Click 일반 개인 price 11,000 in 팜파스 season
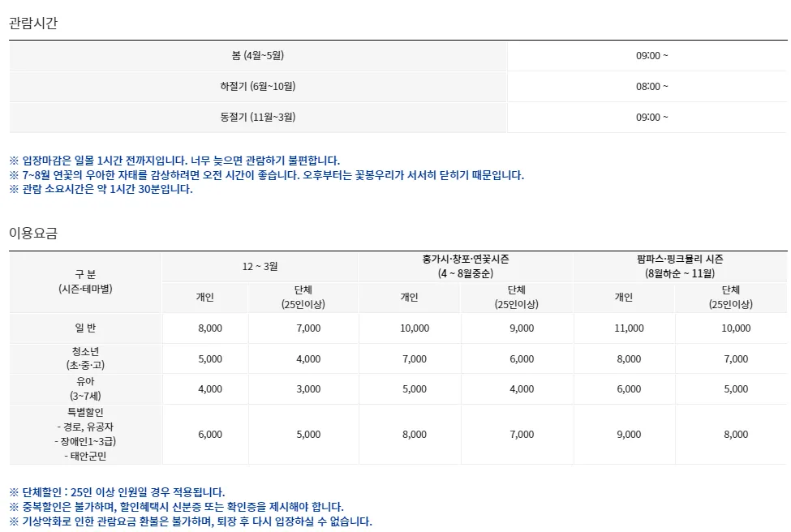 pyautogui.click(x=629, y=328)
